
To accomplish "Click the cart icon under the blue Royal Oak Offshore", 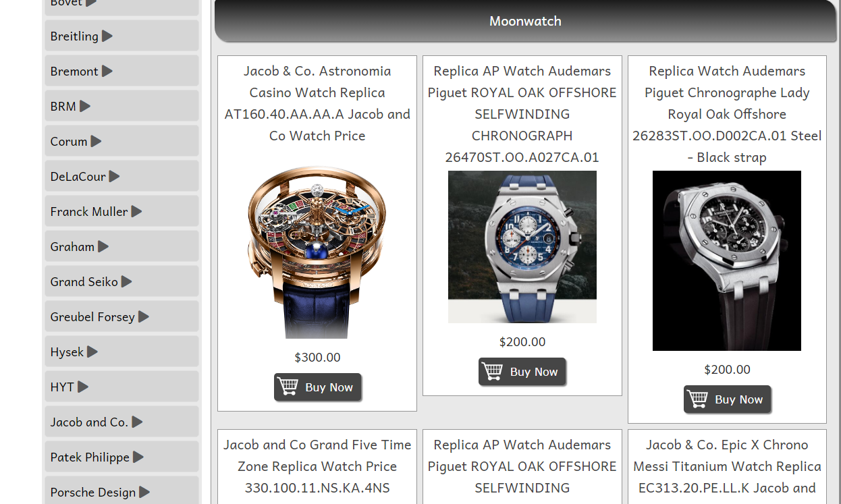I will point(493,371).
